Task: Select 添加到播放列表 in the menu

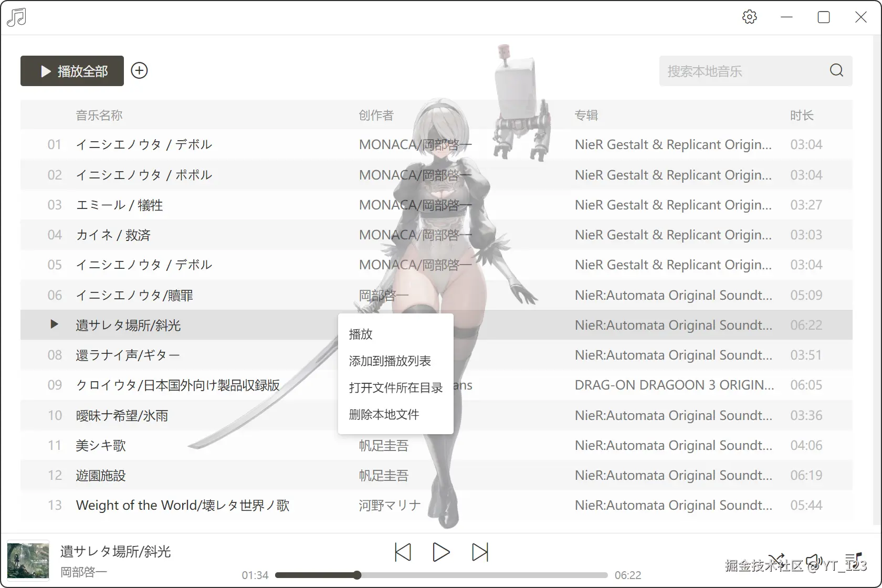Action: 390,361
